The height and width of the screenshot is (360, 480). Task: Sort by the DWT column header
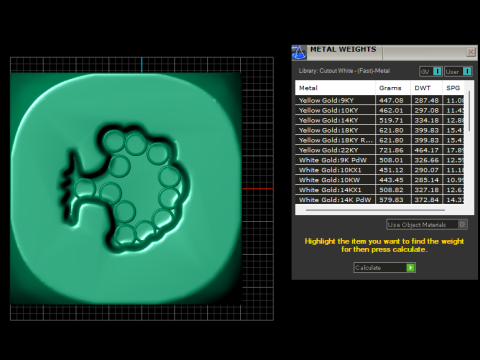(x=427, y=88)
